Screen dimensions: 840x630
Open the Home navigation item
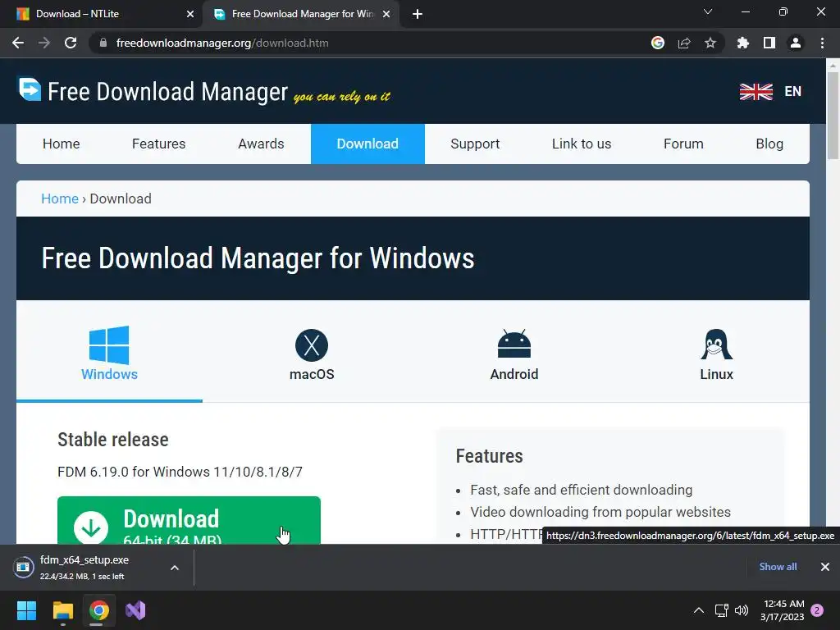pyautogui.click(x=61, y=144)
